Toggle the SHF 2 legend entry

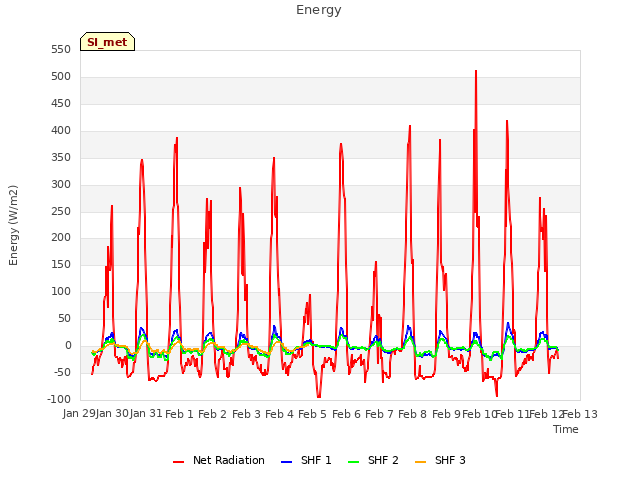(x=373, y=460)
